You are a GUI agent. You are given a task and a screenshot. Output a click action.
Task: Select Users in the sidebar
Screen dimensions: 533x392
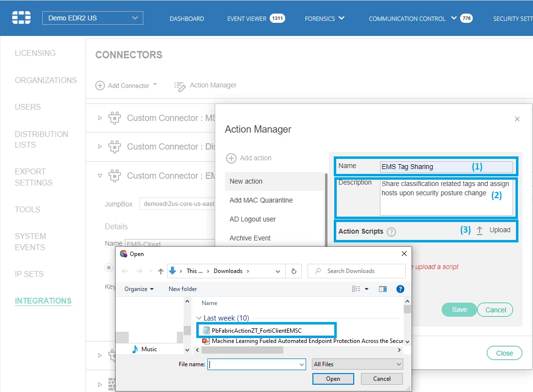[x=28, y=107]
